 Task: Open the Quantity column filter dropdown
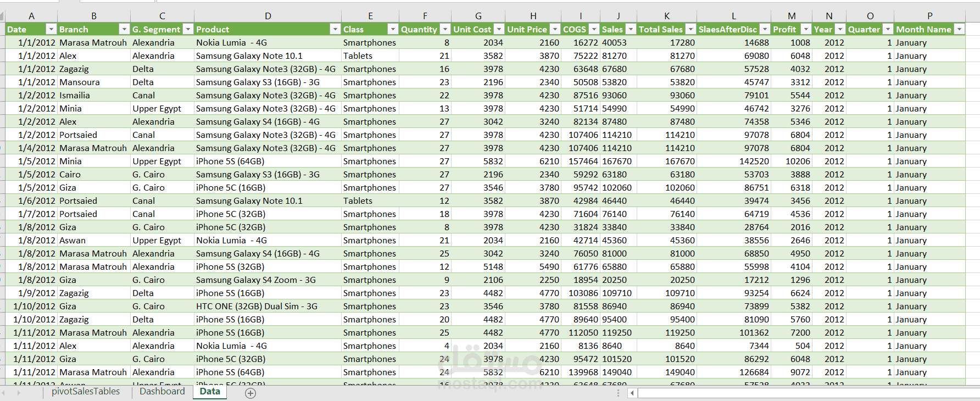pos(444,29)
